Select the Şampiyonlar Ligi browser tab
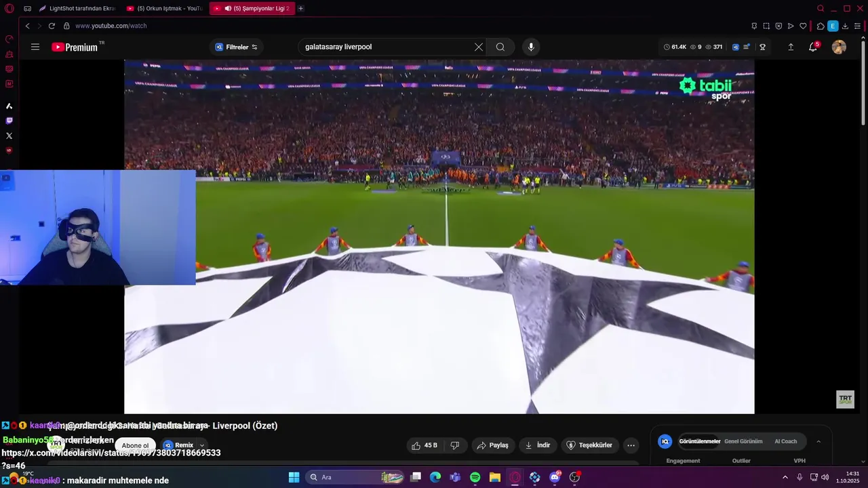The image size is (868, 488). point(252,8)
